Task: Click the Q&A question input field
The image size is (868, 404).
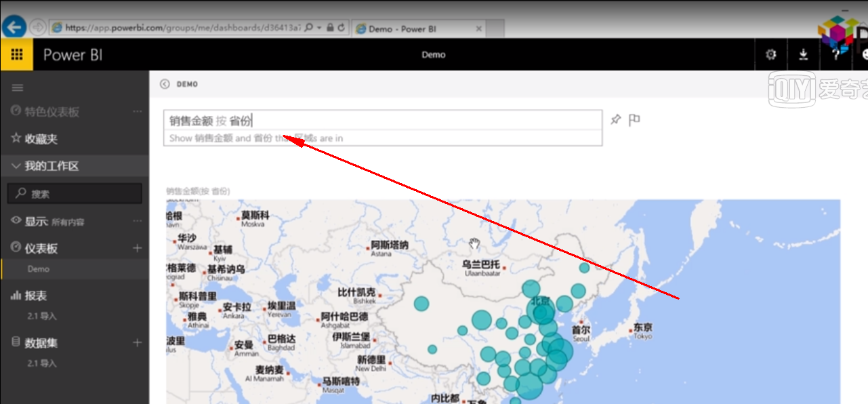Action: pos(383,121)
